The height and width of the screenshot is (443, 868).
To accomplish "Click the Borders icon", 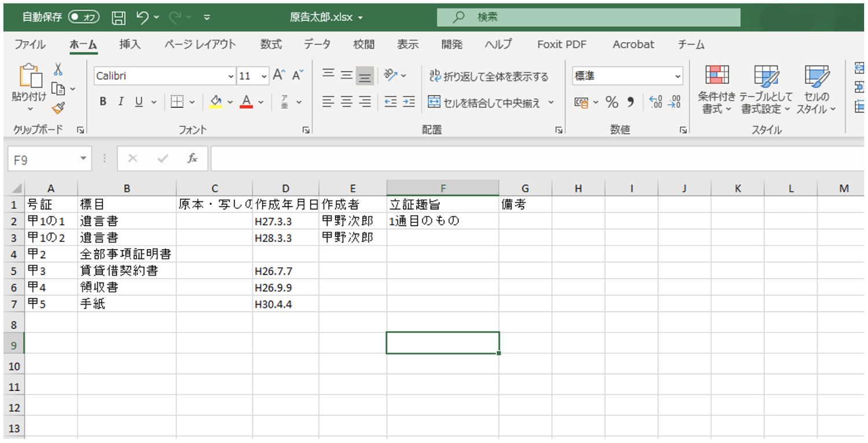I will coord(177,102).
